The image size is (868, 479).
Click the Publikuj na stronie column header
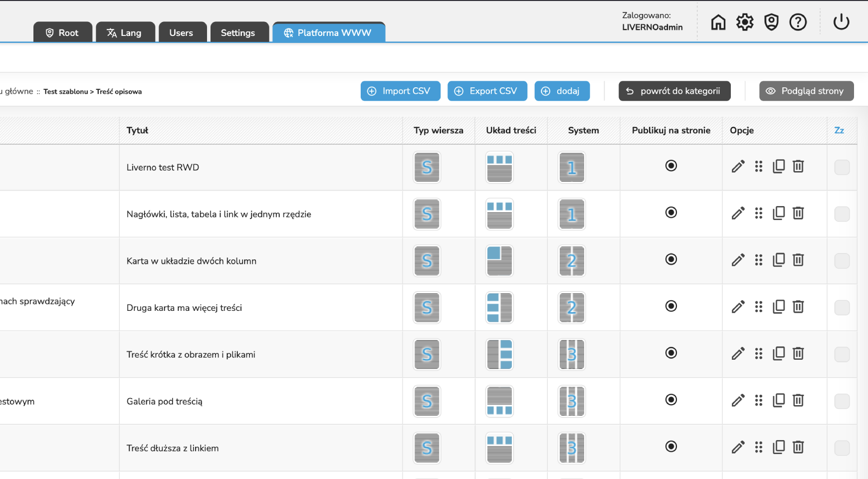click(x=671, y=130)
